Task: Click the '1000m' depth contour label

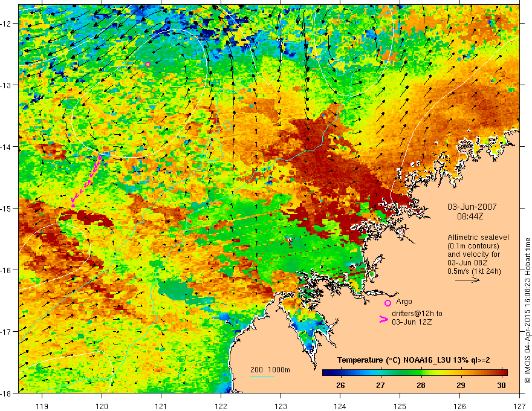Action: pos(279,370)
